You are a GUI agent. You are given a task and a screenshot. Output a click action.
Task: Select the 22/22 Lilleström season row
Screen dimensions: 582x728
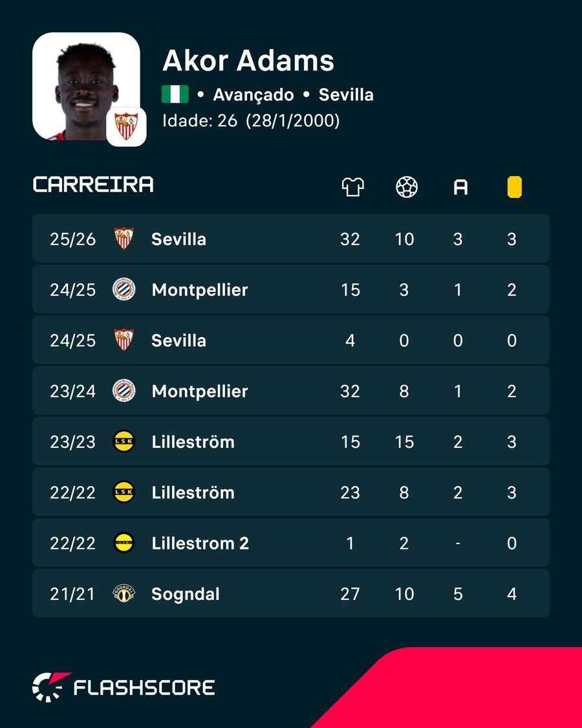coord(291,492)
